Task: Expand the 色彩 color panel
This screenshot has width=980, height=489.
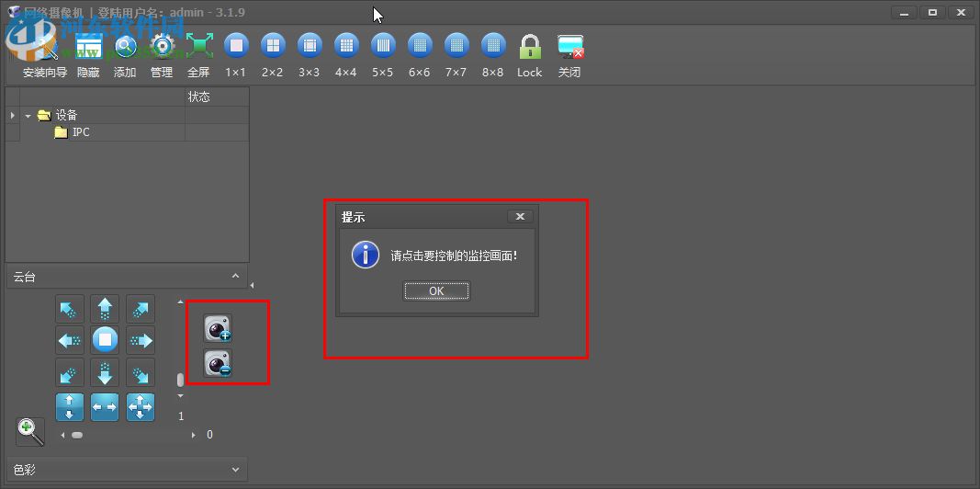Action: 235,469
